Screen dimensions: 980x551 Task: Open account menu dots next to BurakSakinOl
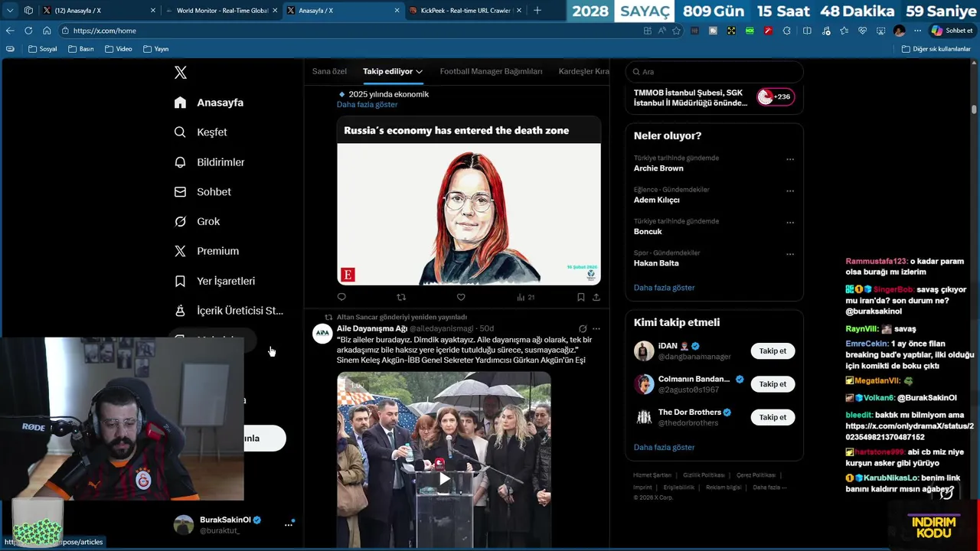pyautogui.click(x=289, y=524)
